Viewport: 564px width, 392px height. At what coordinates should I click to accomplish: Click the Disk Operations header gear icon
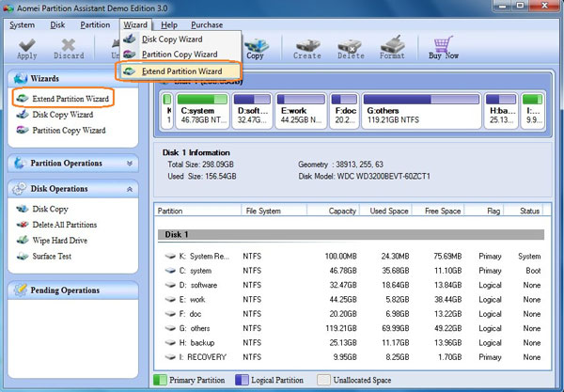click(19, 188)
